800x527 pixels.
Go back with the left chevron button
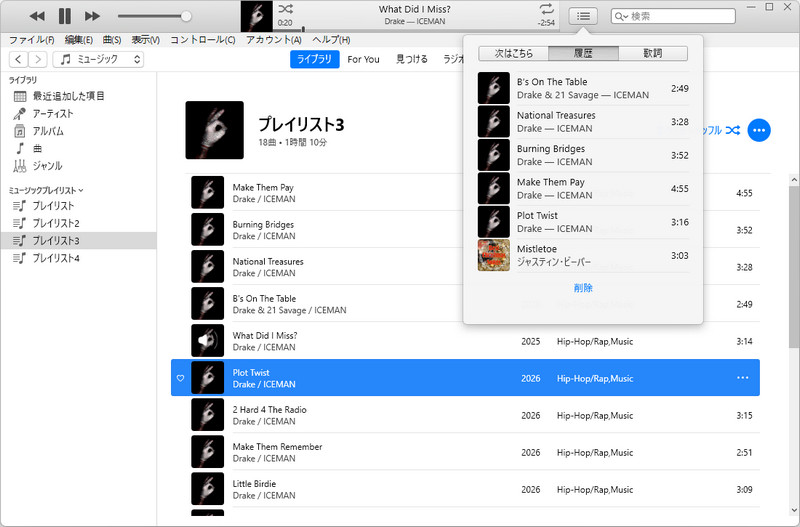click(x=18, y=59)
